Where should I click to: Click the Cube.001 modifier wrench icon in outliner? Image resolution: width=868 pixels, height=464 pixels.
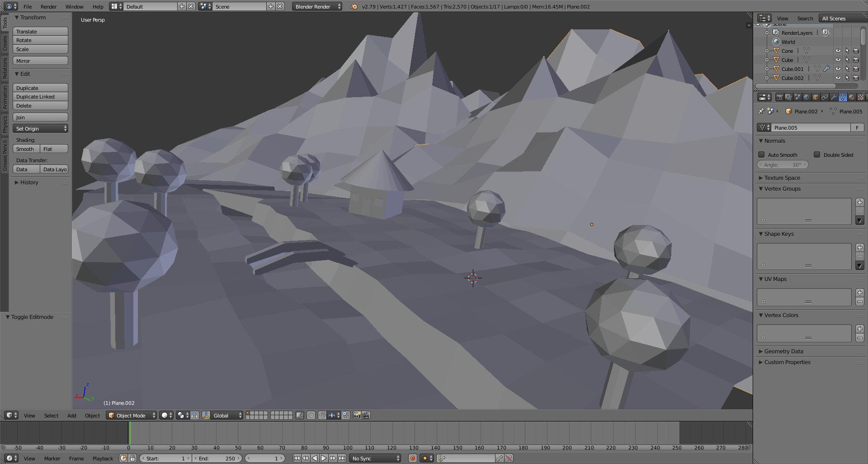826,69
